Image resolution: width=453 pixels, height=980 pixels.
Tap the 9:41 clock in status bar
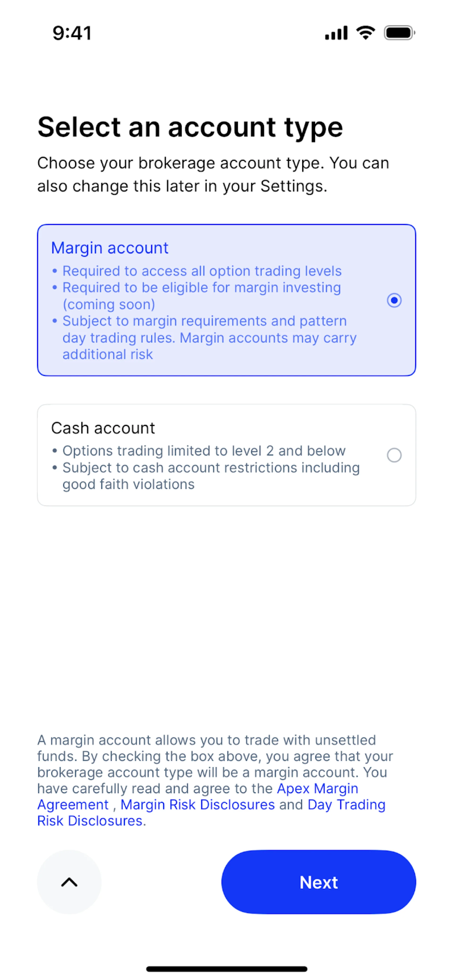[72, 33]
